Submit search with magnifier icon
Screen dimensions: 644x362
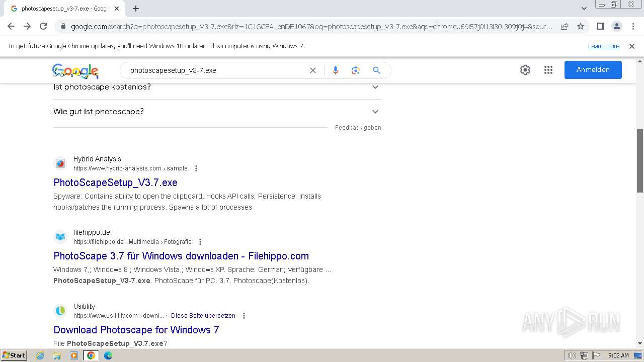coord(376,70)
